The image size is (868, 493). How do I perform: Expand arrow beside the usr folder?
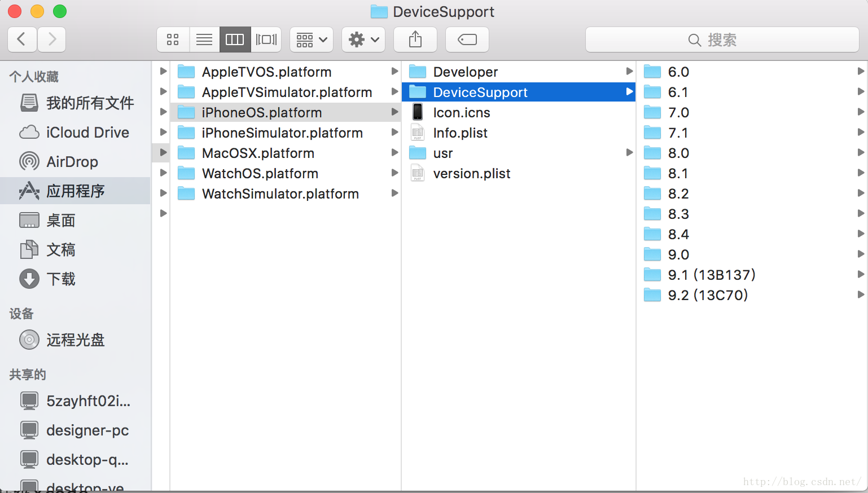629,152
